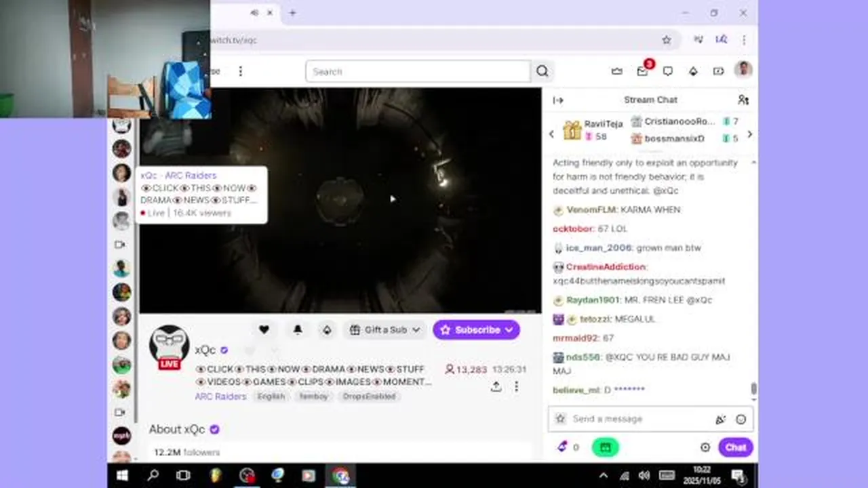Screen dimensions: 868x488
Task: Click username mrmaid92 in chat
Action: (576, 338)
